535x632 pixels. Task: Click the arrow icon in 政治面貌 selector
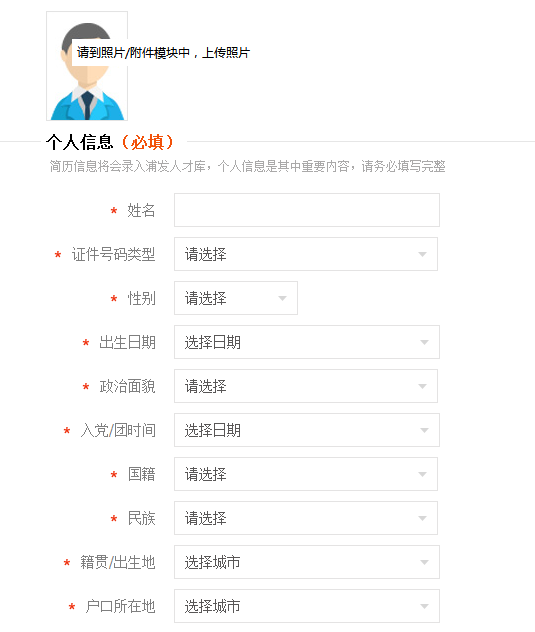click(x=422, y=386)
